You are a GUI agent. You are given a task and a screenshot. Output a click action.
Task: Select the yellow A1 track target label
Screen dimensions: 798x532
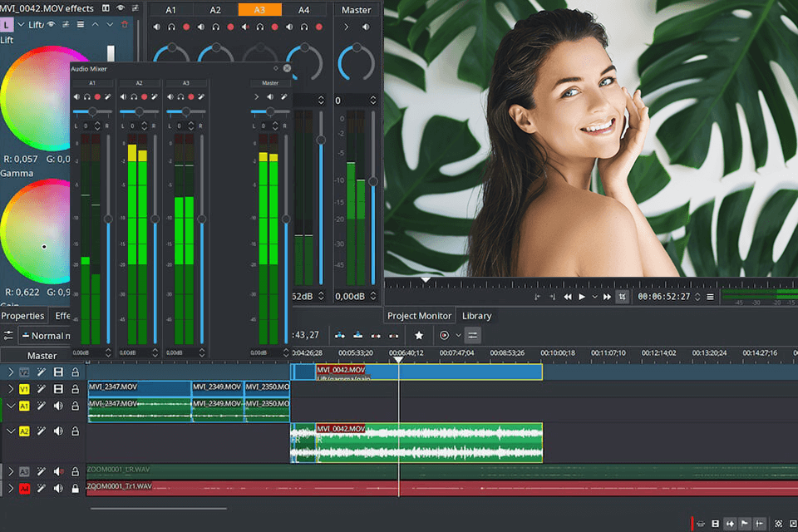(24, 406)
